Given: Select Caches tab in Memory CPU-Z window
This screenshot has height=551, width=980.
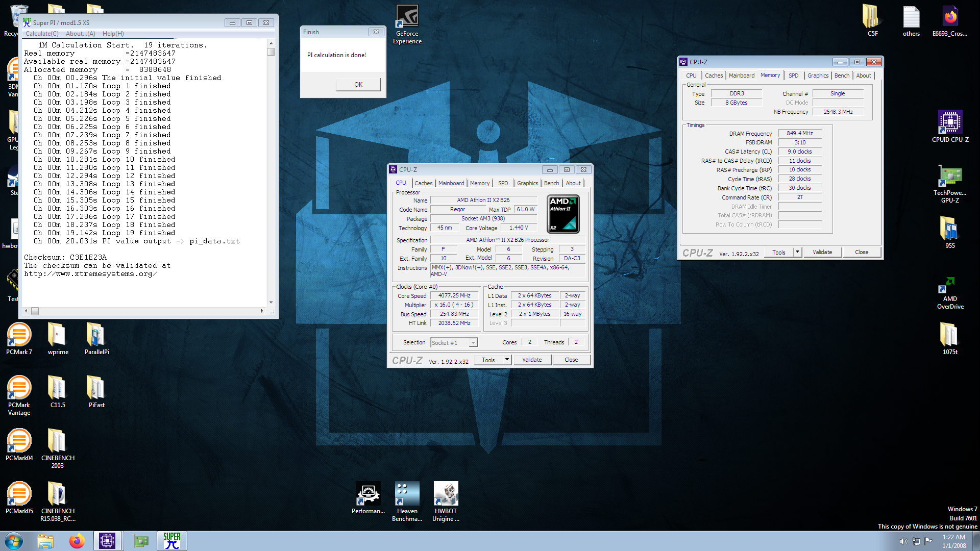Looking at the screenshot, I should click(x=714, y=76).
